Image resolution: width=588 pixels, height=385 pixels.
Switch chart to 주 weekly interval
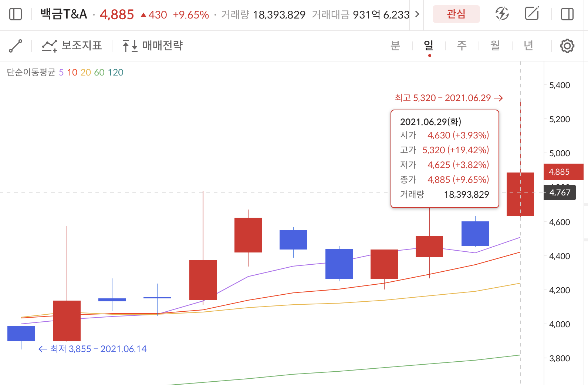pos(462,46)
